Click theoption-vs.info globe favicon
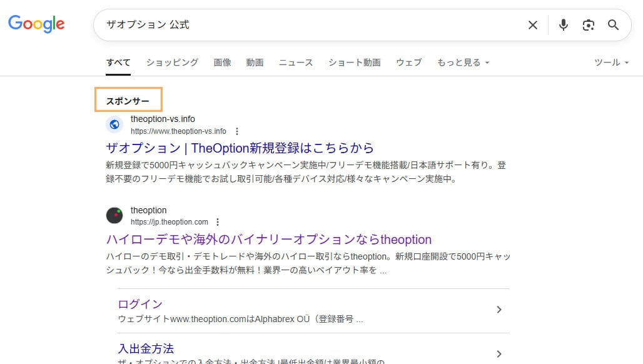 tap(114, 124)
